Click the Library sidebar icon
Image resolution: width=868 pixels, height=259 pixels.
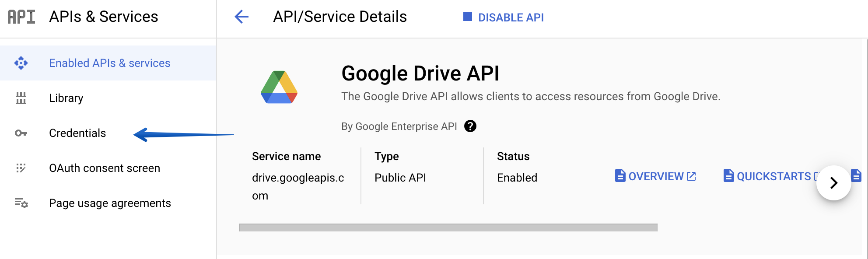click(21, 98)
